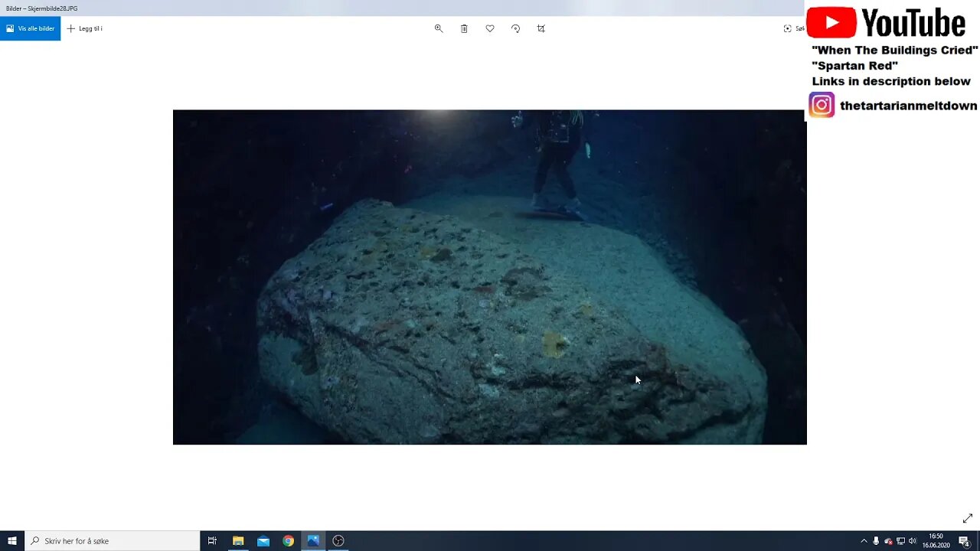Open the Windows Start menu
The image size is (980, 551).
point(12,541)
